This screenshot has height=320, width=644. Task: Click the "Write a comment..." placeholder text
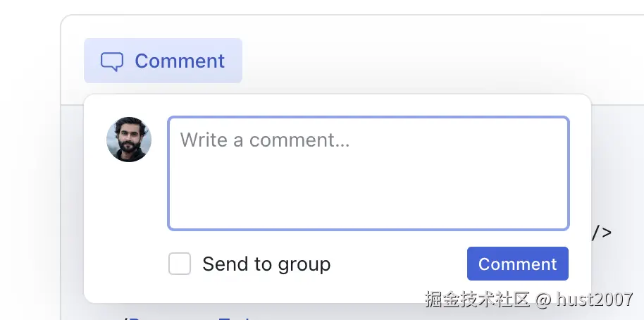point(265,140)
